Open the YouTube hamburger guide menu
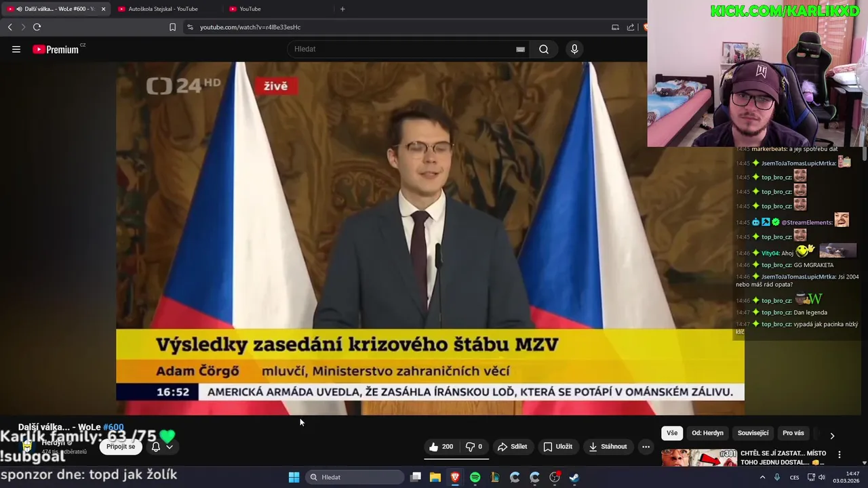 point(16,49)
